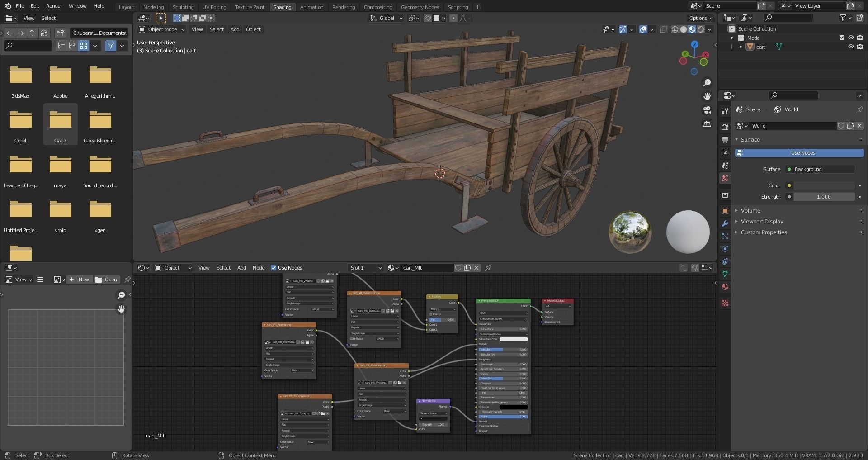Open the Material properties tab icon
Viewport: 868px width, 460px height.
[x=725, y=287]
